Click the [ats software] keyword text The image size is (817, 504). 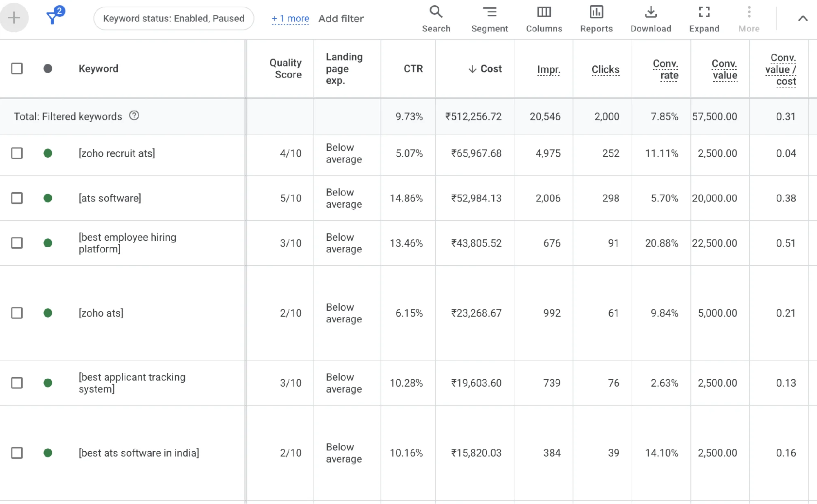(x=110, y=198)
